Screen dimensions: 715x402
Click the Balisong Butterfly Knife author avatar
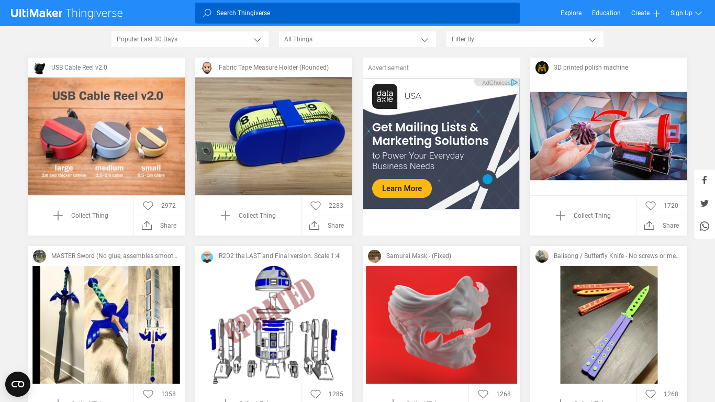pyautogui.click(x=542, y=256)
